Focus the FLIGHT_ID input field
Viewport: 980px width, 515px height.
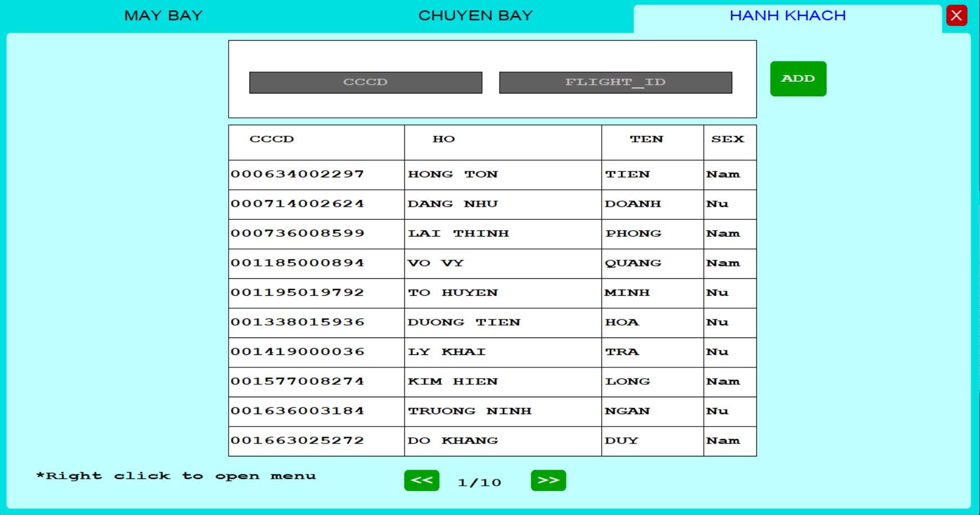(616, 82)
